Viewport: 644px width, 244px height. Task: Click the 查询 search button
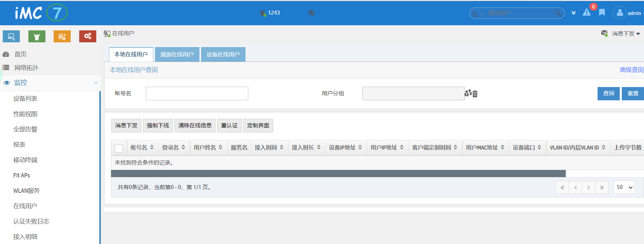pos(608,94)
